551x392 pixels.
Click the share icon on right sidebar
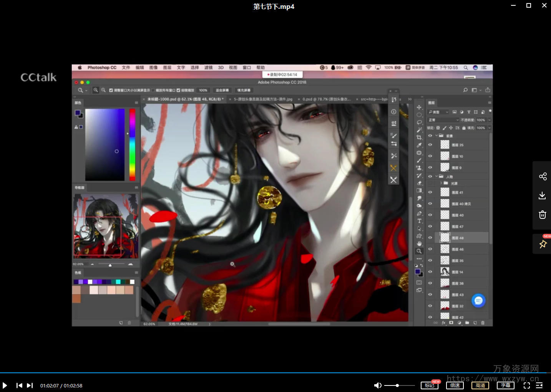tap(543, 176)
